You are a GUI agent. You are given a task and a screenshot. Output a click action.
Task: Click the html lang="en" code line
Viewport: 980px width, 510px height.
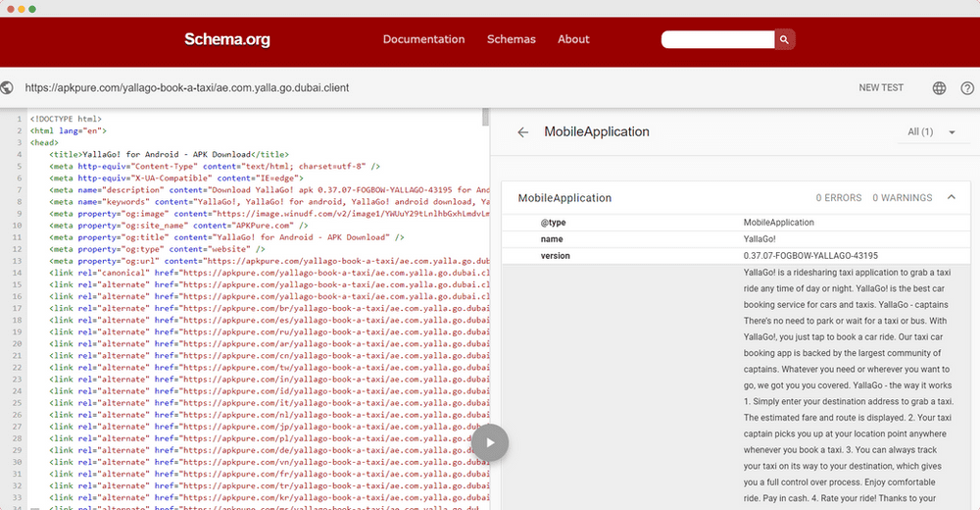(x=69, y=130)
